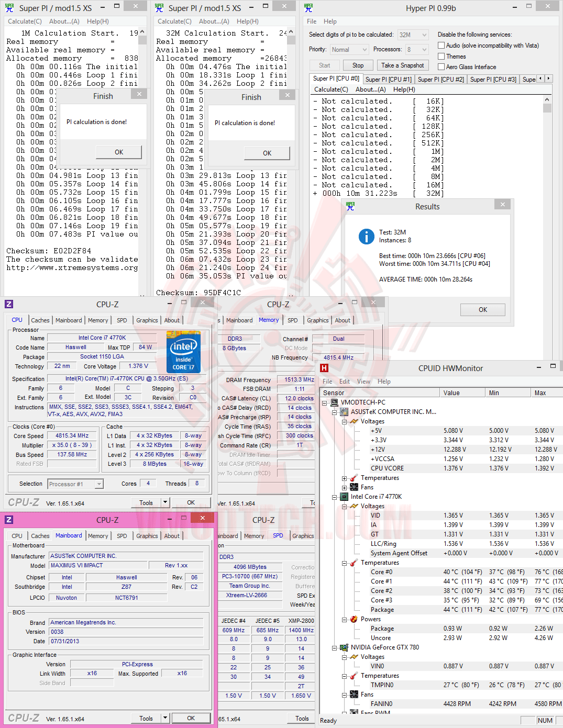Click the Results dialog Super PI icon

350,206
